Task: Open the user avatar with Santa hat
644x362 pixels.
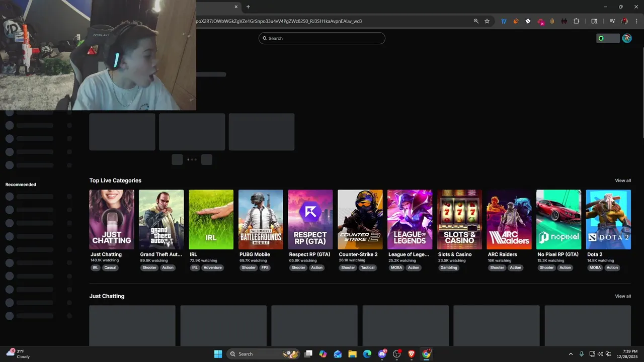Action: coord(627,38)
